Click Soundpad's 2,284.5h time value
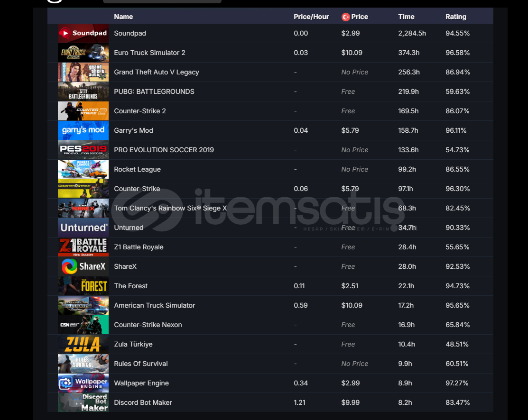 coord(412,33)
